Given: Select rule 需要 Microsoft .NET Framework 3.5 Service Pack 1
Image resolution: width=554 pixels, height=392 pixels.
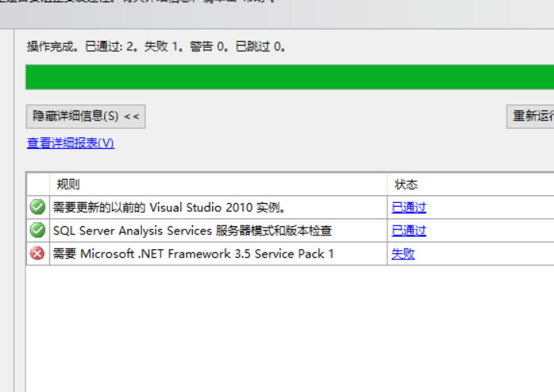Looking at the screenshot, I should click(193, 253).
